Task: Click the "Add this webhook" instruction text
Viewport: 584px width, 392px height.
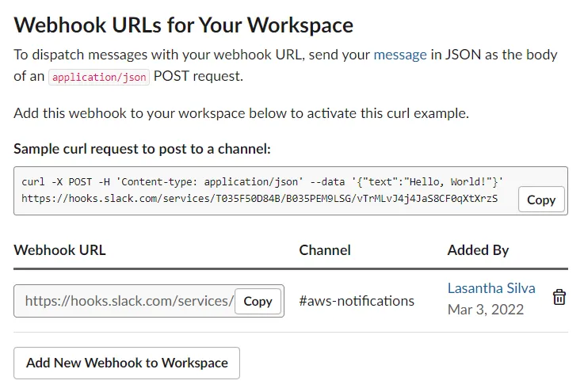Action: [x=242, y=113]
